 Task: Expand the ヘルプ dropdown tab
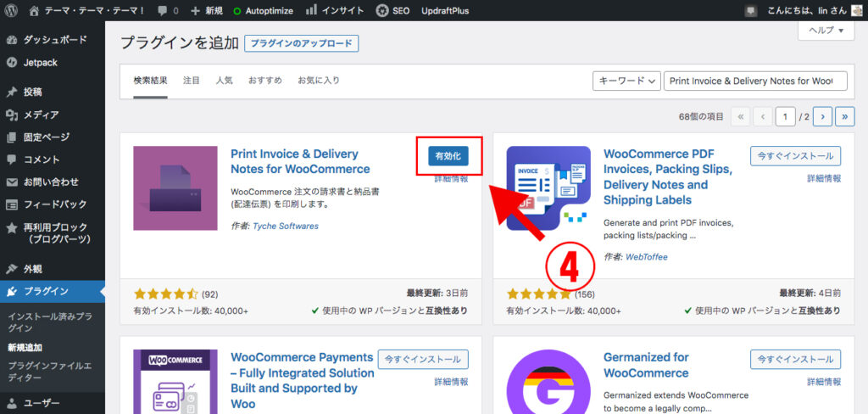tap(827, 30)
